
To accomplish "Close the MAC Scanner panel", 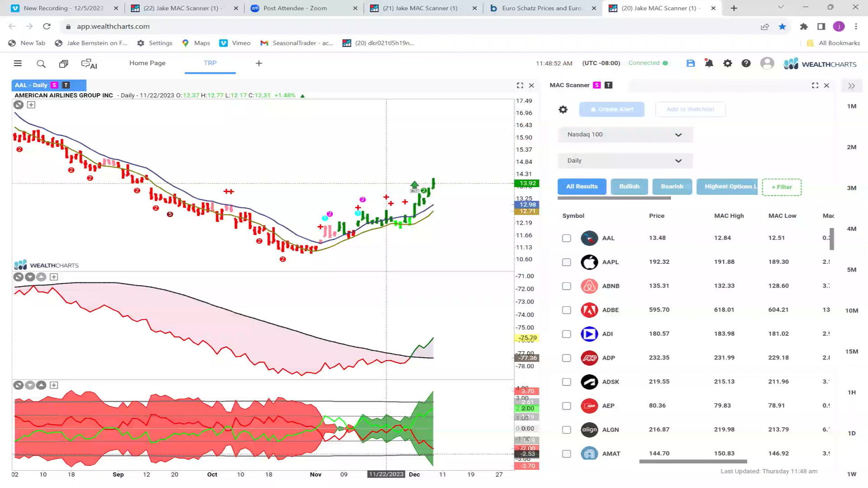I will point(826,85).
